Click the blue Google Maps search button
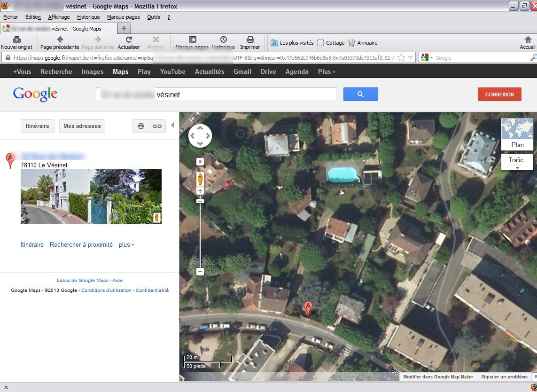This screenshot has width=537, height=392. tap(361, 94)
